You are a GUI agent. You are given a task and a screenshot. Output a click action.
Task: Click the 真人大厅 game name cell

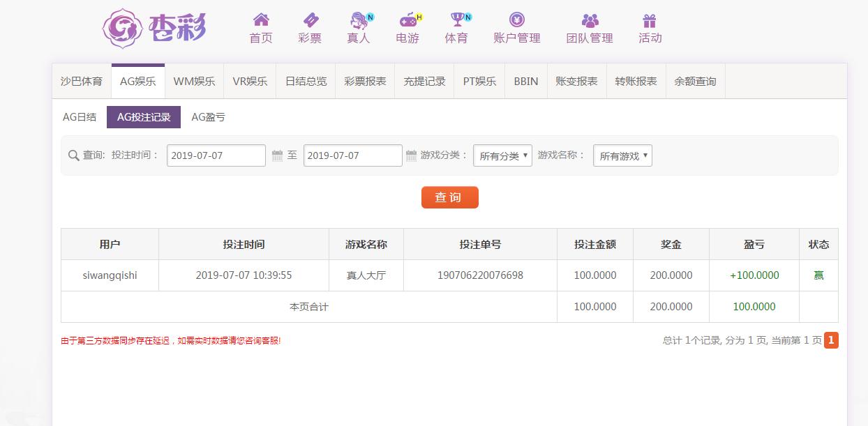[x=366, y=275]
